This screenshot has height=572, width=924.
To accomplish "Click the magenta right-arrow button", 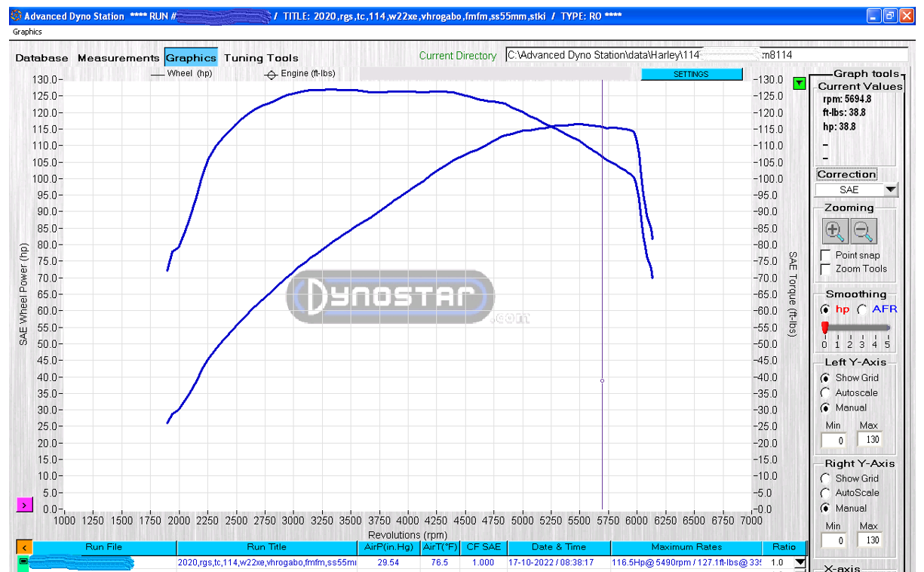I will tap(24, 505).
